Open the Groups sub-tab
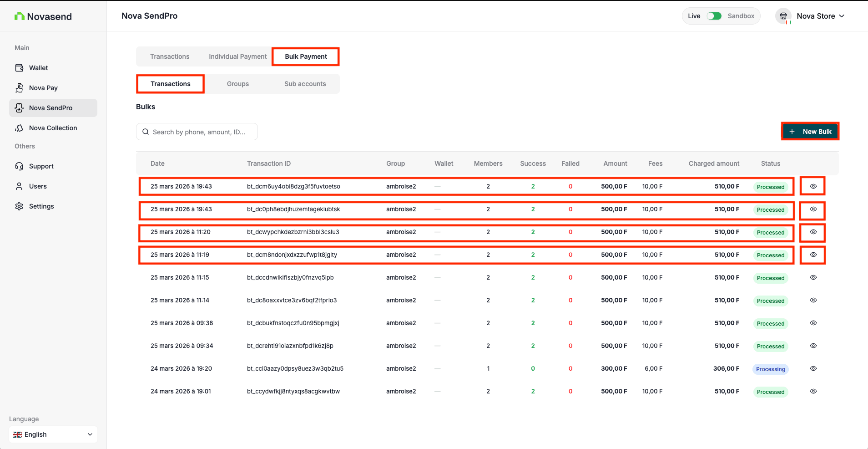868x449 pixels. tap(238, 84)
